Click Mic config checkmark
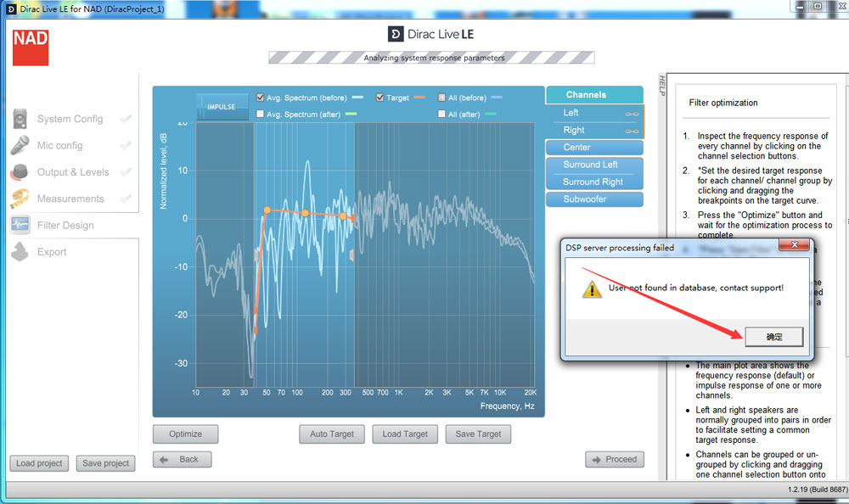This screenshot has width=849, height=504. 126,145
